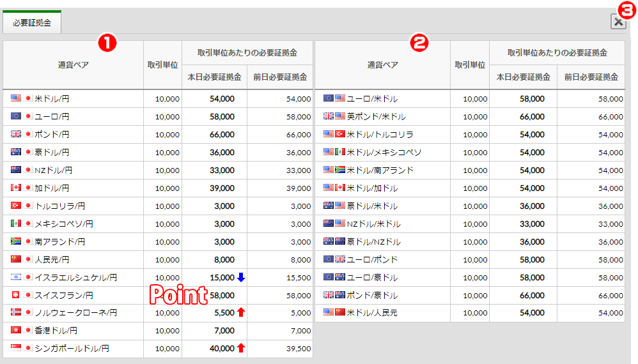Select the ユーロ/米ドル currency pair

372,99
